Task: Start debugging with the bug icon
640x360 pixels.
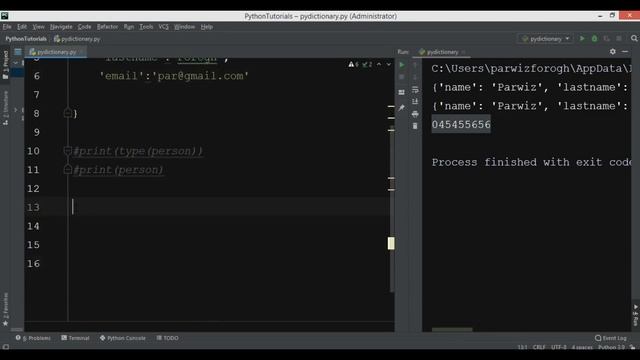Action: pyautogui.click(x=594, y=38)
